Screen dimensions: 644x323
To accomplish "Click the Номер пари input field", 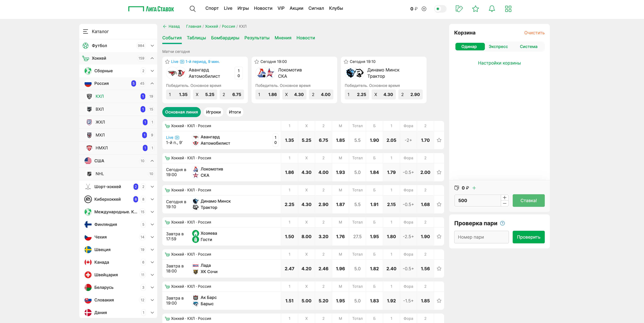I will point(481,237).
